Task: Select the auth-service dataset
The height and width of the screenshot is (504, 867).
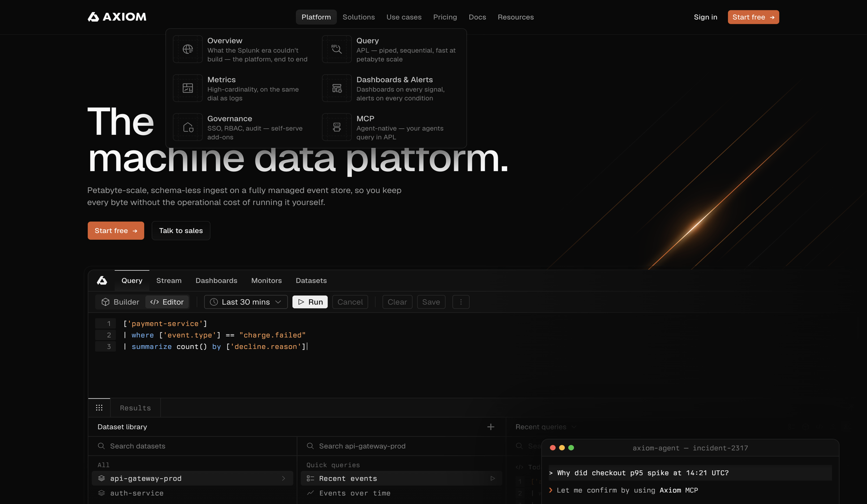Action: point(193,493)
